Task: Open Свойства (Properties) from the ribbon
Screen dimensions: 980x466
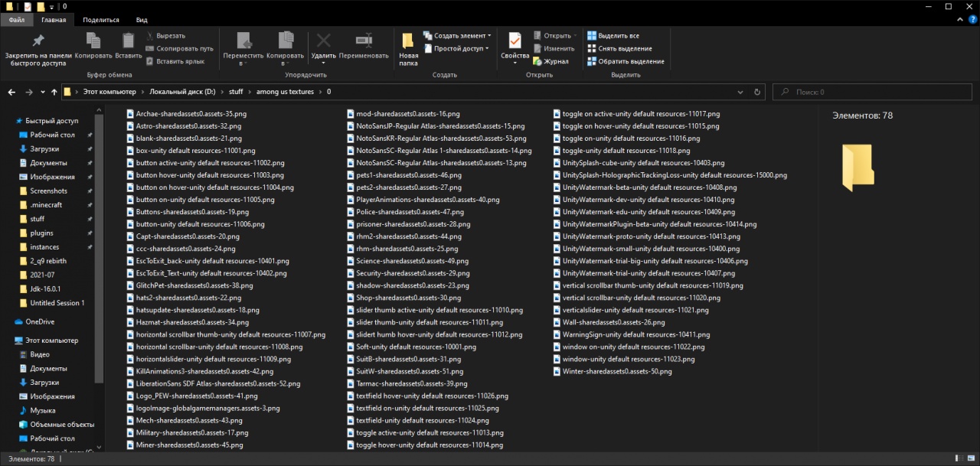Action: point(514,42)
